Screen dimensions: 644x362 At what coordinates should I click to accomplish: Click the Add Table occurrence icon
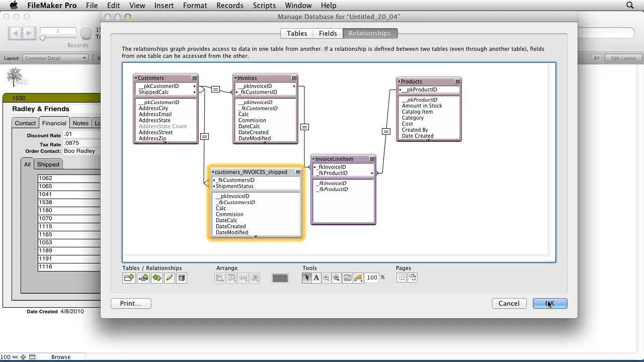[129, 278]
